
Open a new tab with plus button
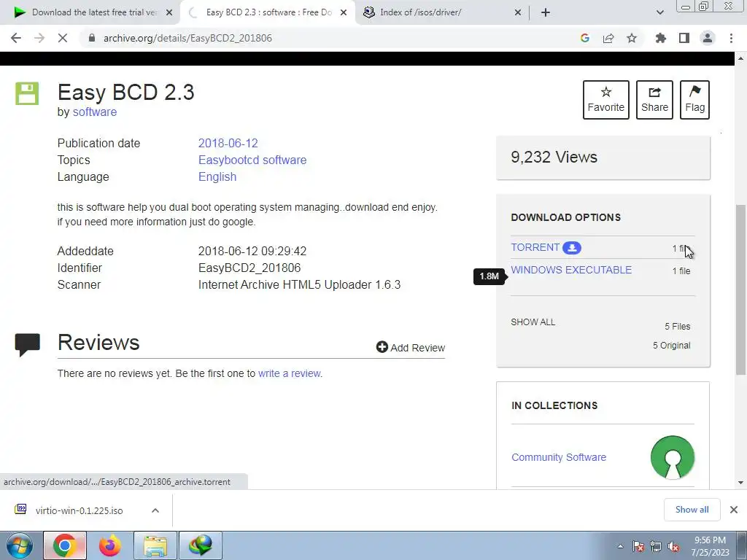546,12
